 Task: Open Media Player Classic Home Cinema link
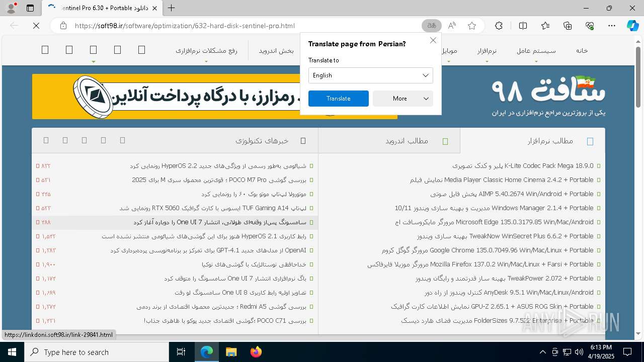(502, 180)
